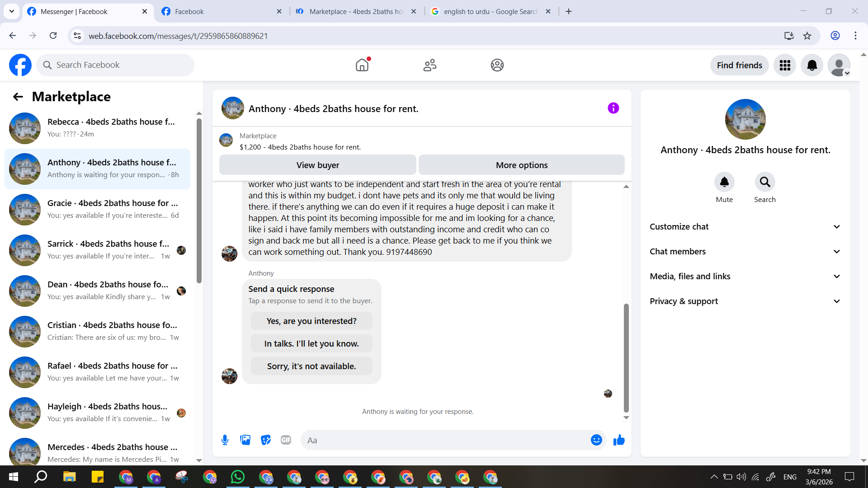Search in conversation magnifier icon

tap(764, 182)
